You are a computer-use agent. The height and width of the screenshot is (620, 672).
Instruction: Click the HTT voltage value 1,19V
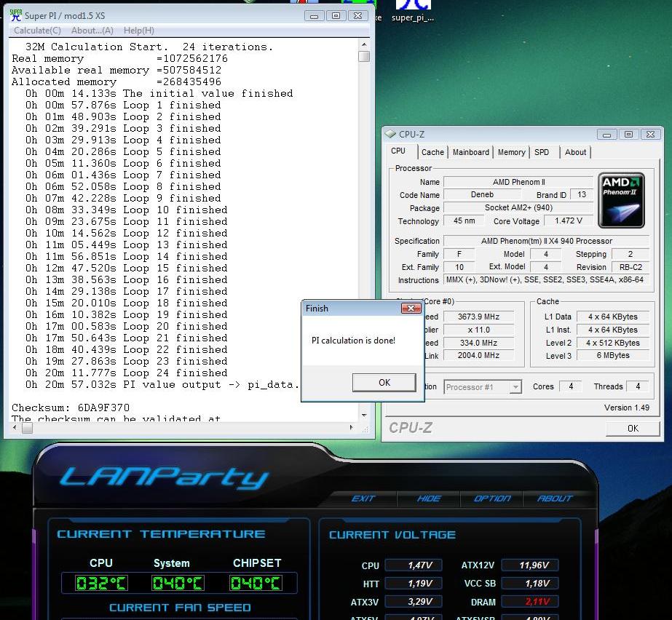coord(413,583)
